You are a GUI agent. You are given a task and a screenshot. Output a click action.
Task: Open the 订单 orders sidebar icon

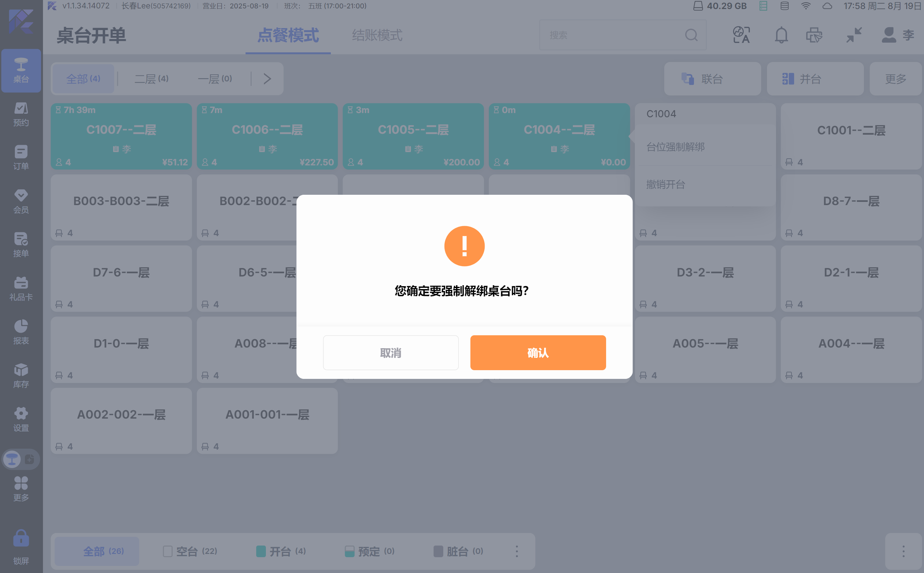click(21, 158)
